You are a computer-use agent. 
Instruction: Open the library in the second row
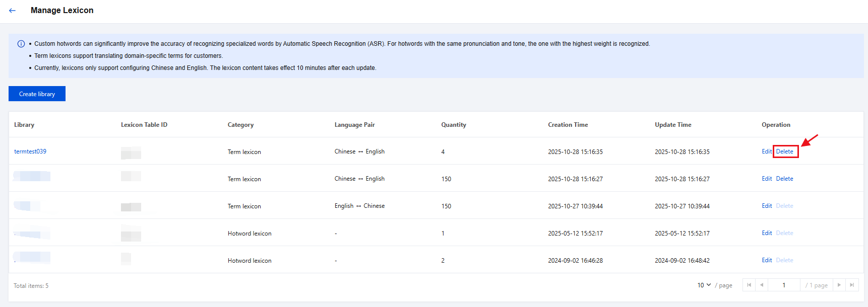point(32,176)
